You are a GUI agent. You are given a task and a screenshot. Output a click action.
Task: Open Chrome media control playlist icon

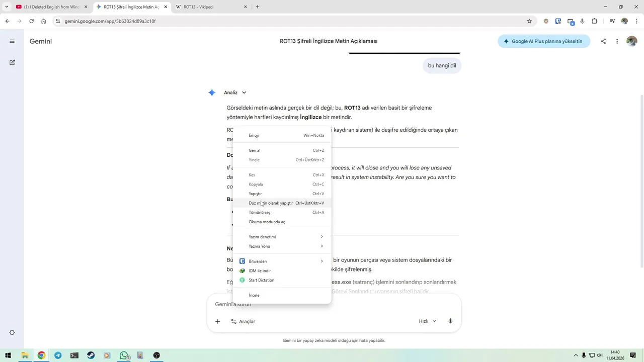coord(612,21)
